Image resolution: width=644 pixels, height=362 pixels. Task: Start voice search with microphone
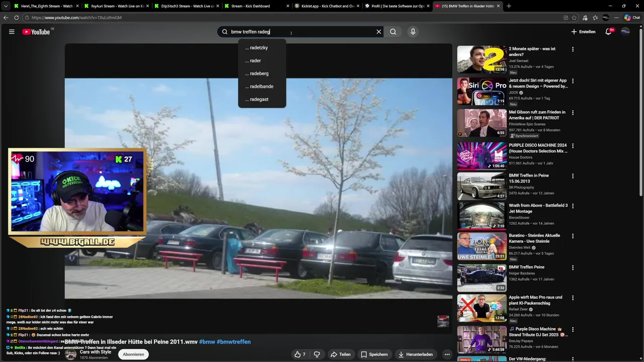pos(413,32)
